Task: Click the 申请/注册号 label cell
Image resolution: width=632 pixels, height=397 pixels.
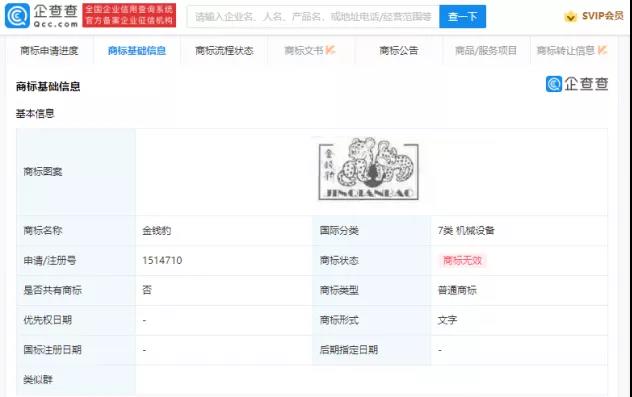Action: 76,261
